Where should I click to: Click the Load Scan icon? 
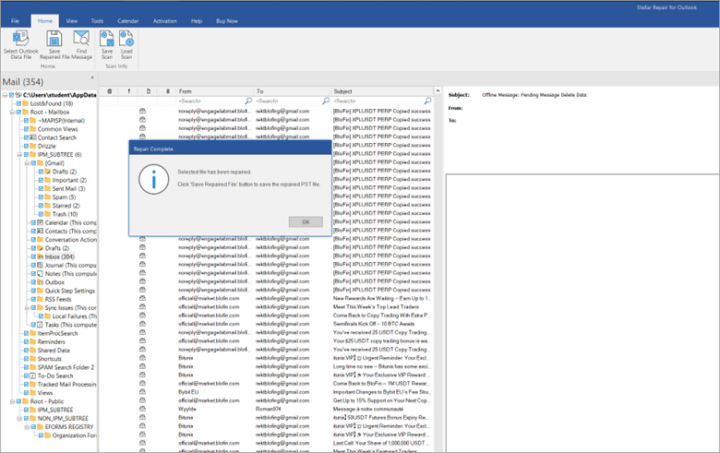pos(126,39)
